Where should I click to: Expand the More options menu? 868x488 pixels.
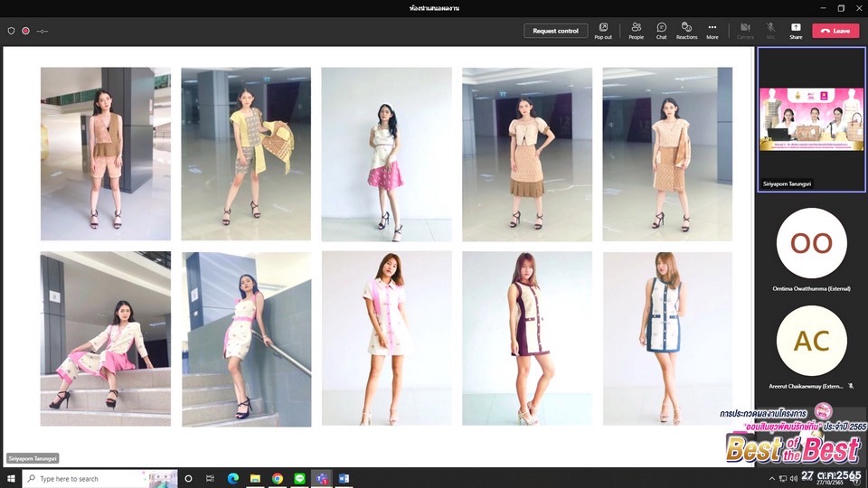pyautogui.click(x=712, y=30)
